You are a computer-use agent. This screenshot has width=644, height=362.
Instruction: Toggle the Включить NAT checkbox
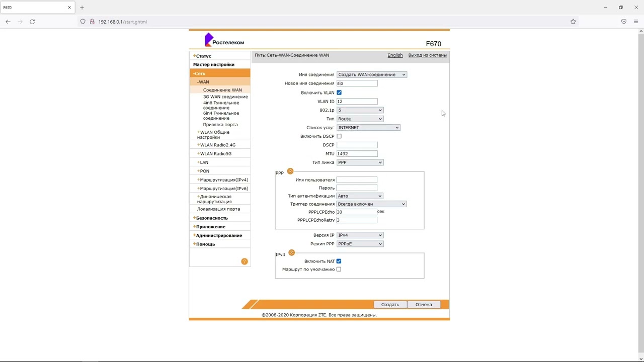coord(339,261)
